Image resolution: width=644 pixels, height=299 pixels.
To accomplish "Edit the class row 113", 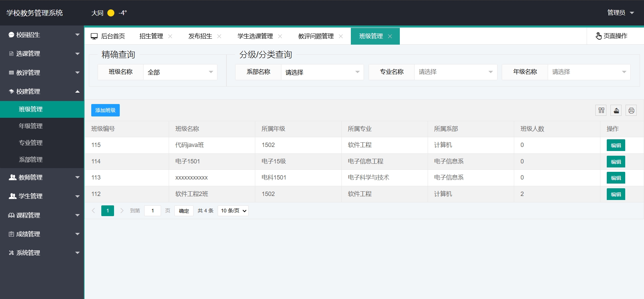I will click(616, 178).
